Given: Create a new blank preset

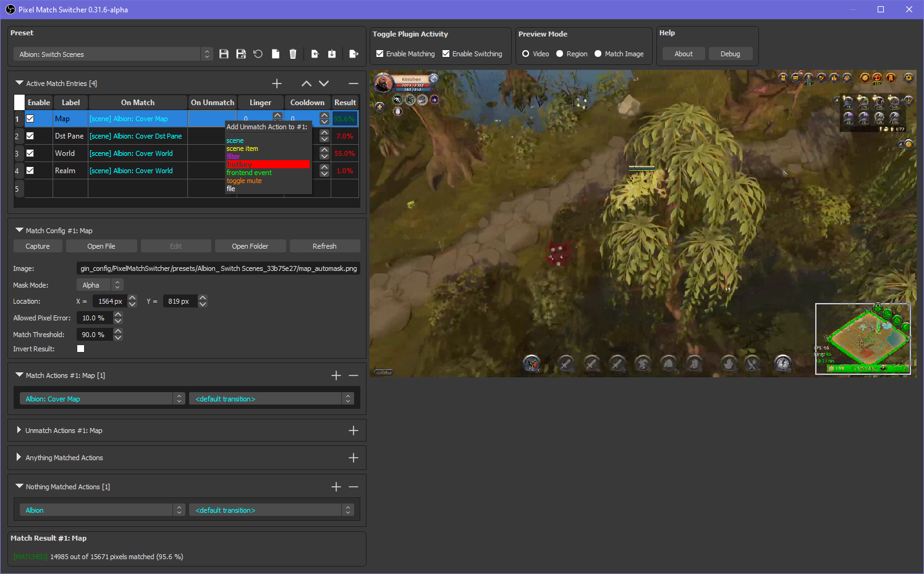Looking at the screenshot, I should point(276,54).
